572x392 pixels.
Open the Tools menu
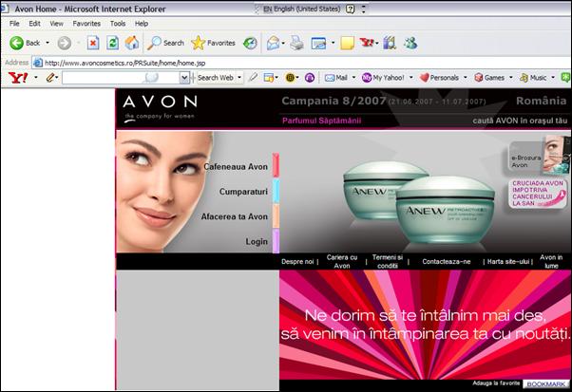118,24
